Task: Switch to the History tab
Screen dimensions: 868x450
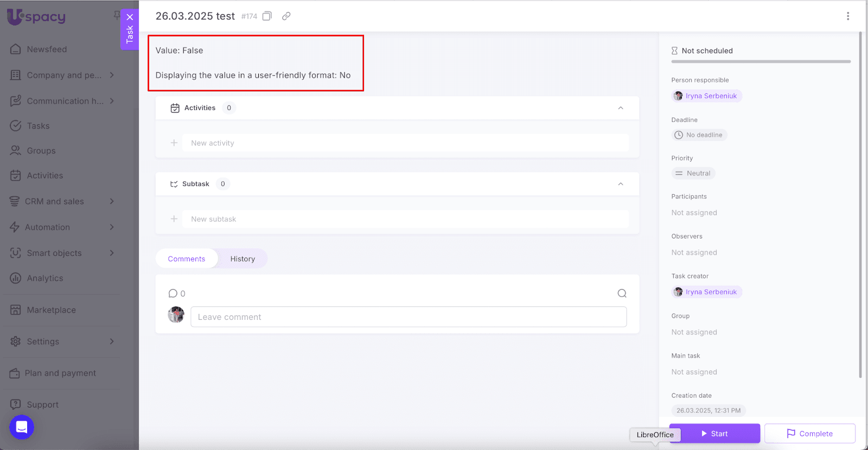Action: coord(242,259)
